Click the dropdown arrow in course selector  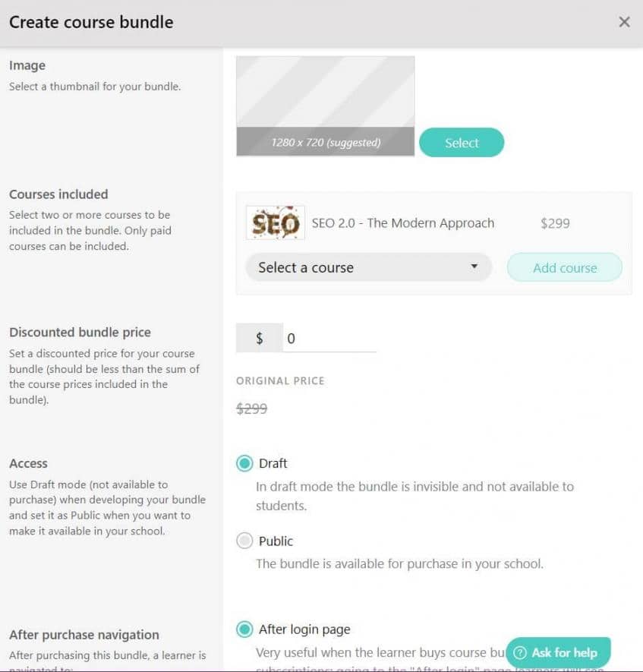click(474, 267)
